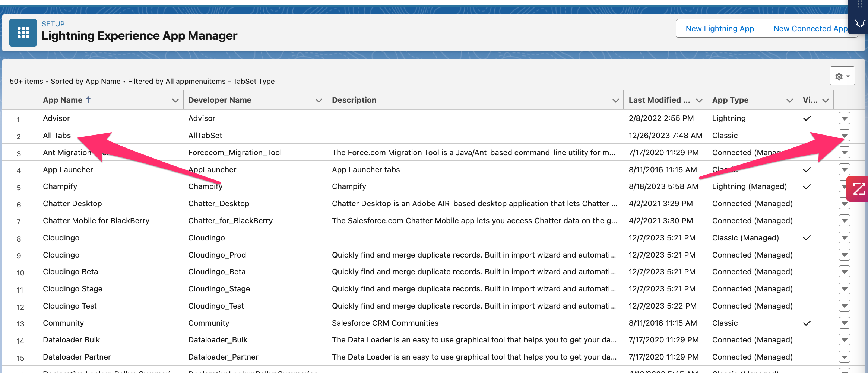This screenshot has height=373, width=868.
Task: Open row actions for Cloudingo Classic (Managed) row
Action: coord(844,238)
